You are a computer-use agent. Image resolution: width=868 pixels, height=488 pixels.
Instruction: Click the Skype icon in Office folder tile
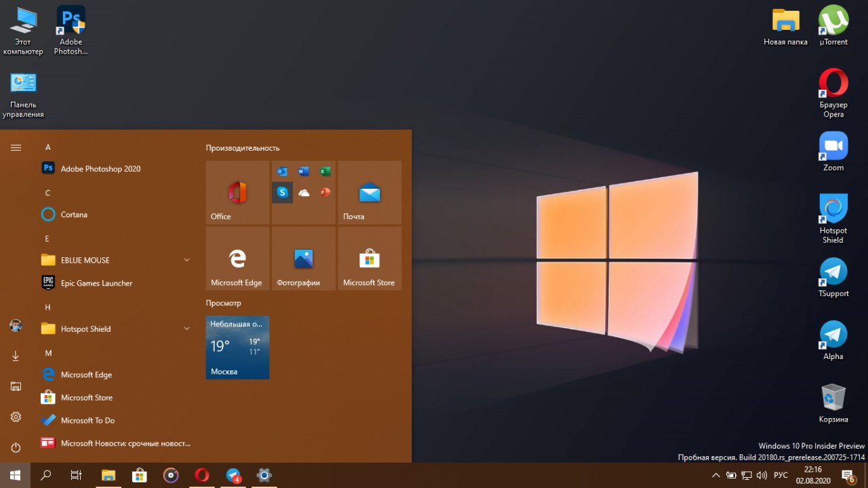coord(283,193)
